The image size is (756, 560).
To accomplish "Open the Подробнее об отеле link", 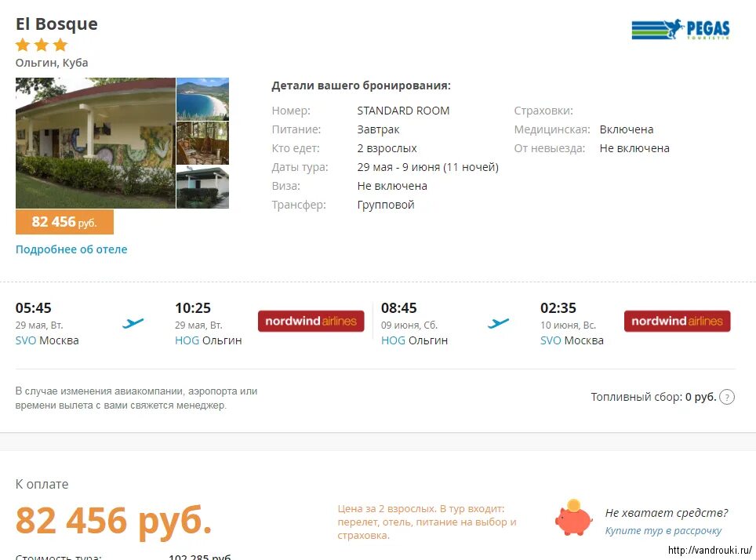I will (71, 249).
